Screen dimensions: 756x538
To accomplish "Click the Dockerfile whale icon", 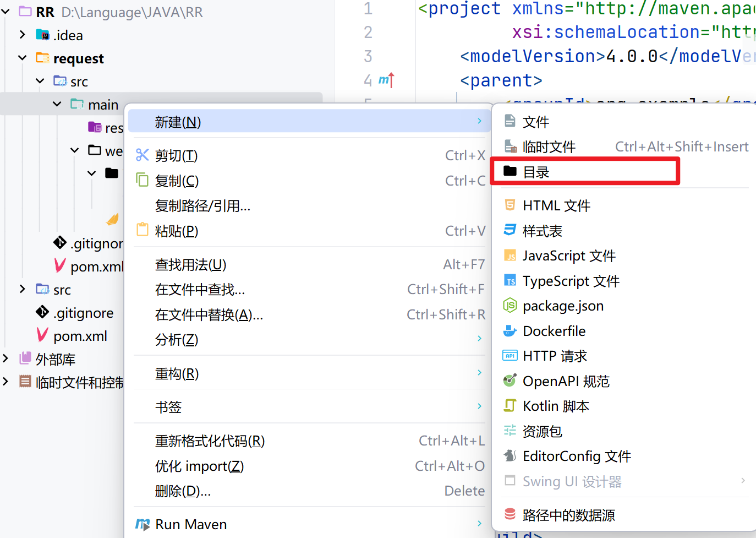I will click(x=510, y=331).
